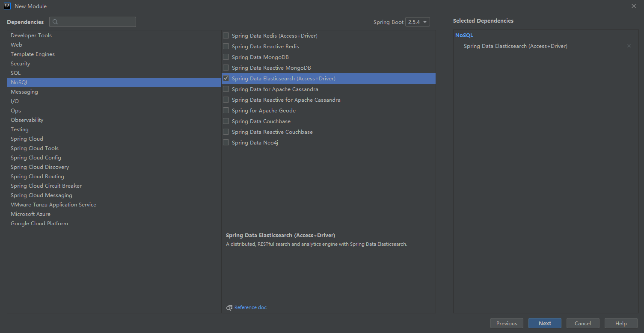The image size is (644, 333).
Task: Open the Spring Boot version dropdown
Action: coord(418,22)
